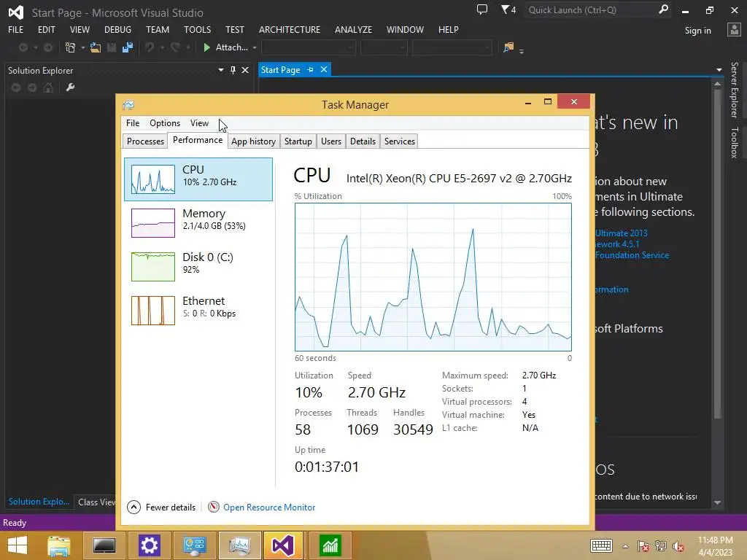Select CPU graph thumbnail in sidebar
Screen dimensions: 747x560
tap(153, 179)
